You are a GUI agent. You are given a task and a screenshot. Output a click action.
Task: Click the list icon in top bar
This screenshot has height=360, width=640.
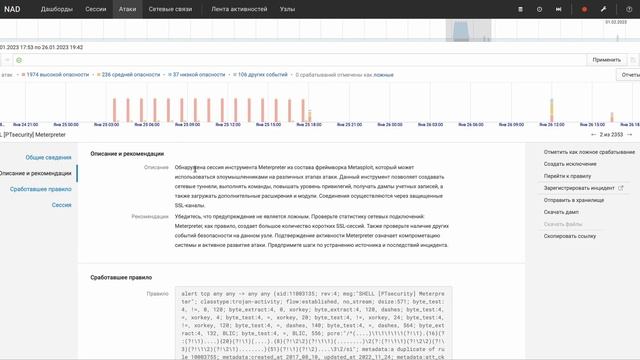pos(520,9)
